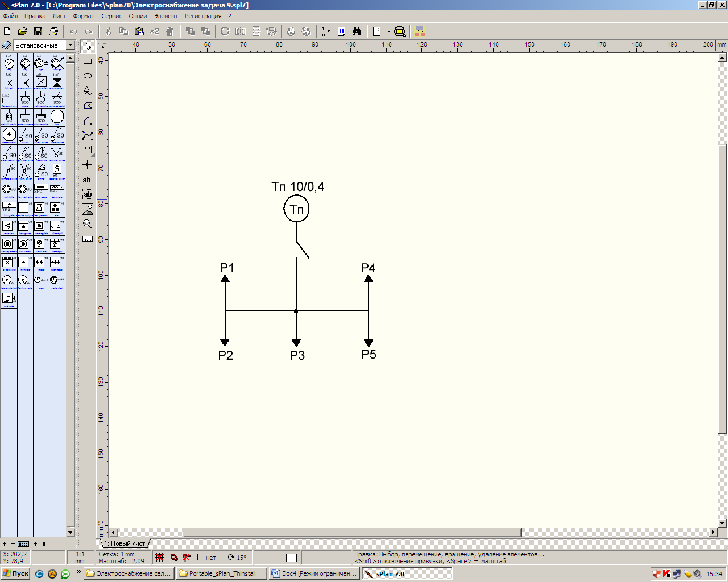
Task: Select the ruler Measure tool
Action: coord(88,239)
